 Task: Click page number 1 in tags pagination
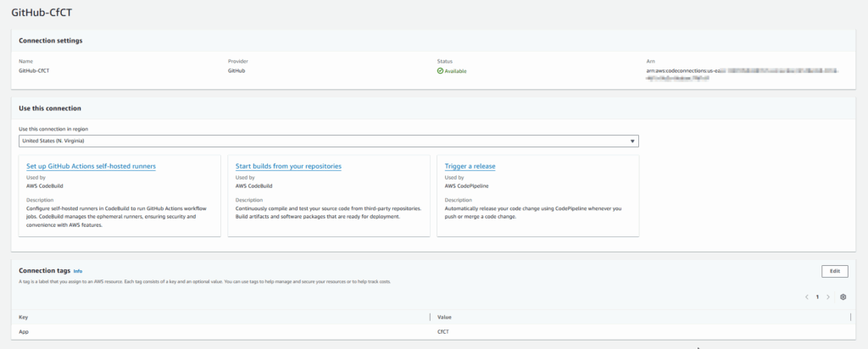tap(817, 297)
